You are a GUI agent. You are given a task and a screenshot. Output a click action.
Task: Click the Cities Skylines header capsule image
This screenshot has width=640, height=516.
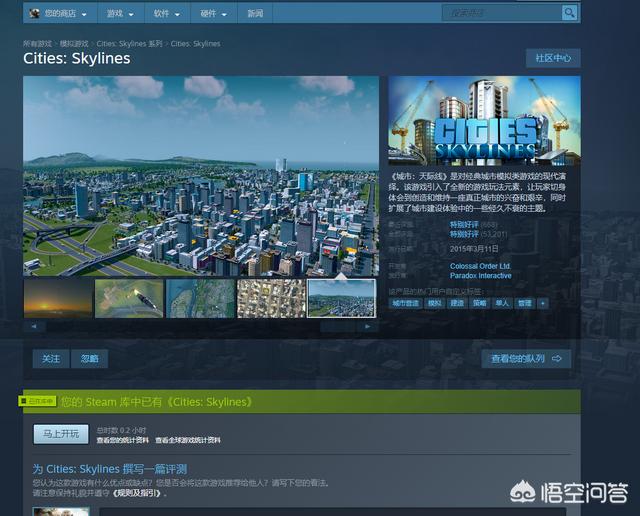click(484, 120)
